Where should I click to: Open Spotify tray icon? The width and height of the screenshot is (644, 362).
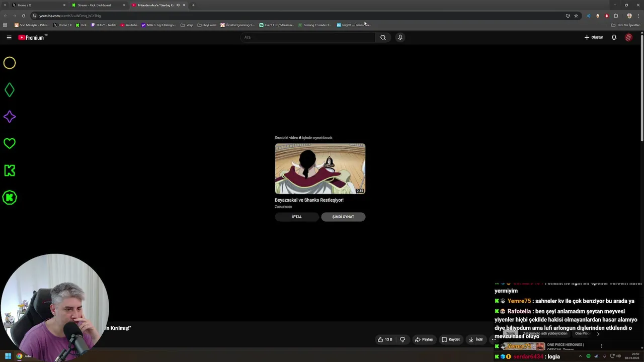(588, 356)
